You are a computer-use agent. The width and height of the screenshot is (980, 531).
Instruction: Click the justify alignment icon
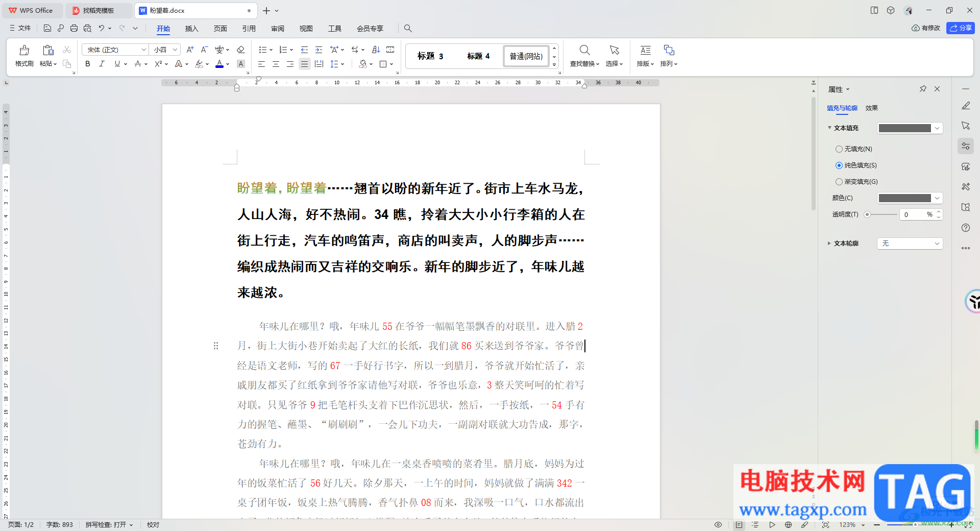pos(304,64)
